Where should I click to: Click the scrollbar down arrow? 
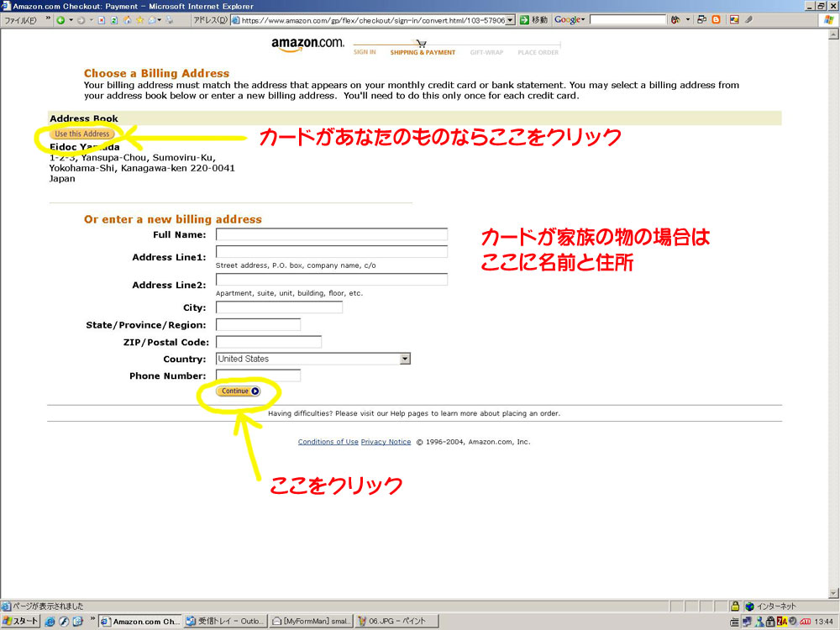(833, 593)
